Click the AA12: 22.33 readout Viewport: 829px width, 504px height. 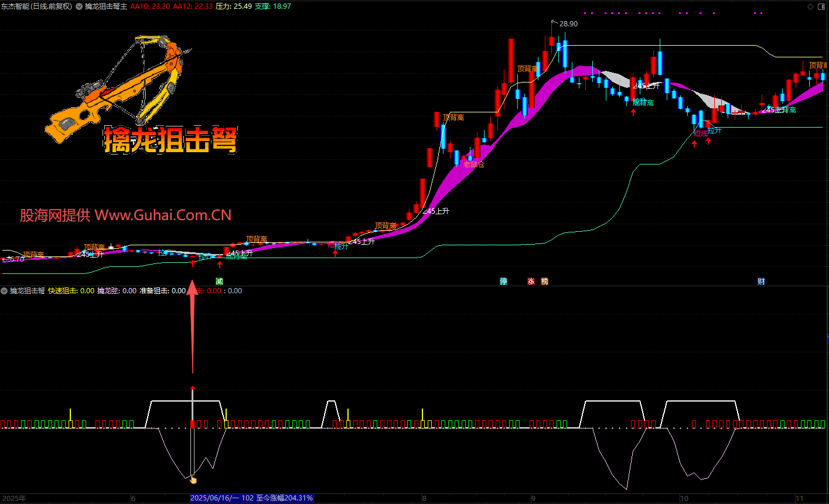pyautogui.click(x=193, y=6)
